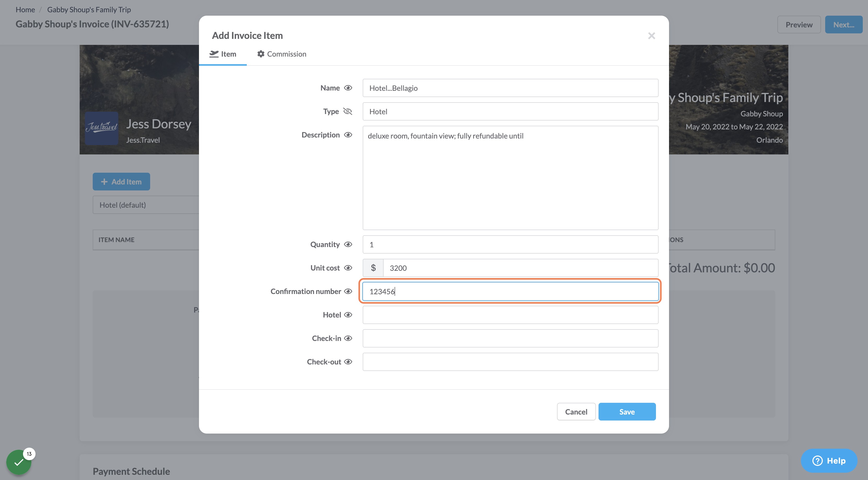Click the Next... button
868x480 pixels.
tap(843, 25)
